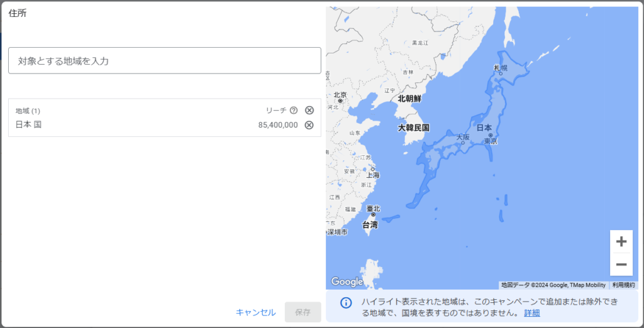644x328 pixels.
Task: Click the Reach help question mark icon
Action: coord(294,111)
